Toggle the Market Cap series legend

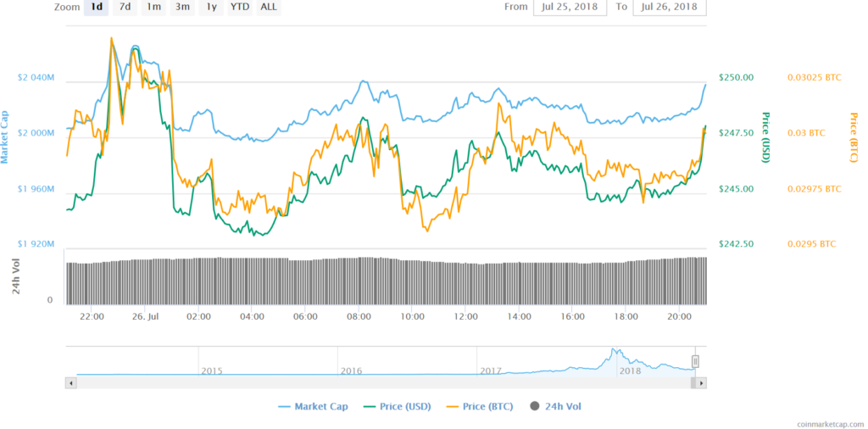(313, 407)
